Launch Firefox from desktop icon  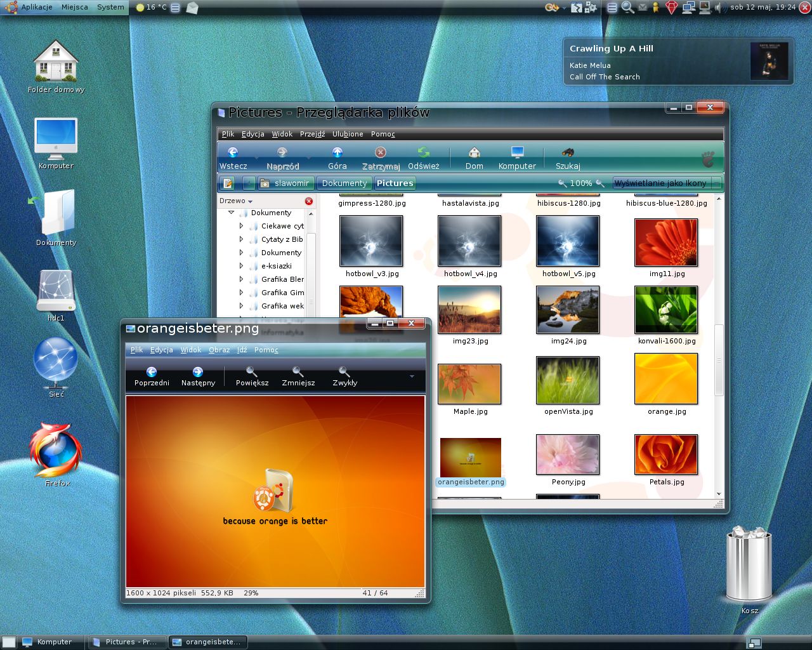[56, 450]
